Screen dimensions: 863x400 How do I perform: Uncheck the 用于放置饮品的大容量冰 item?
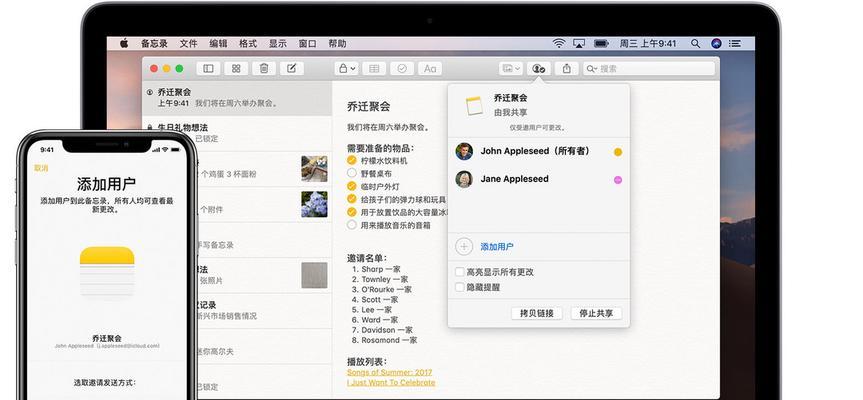(352, 212)
